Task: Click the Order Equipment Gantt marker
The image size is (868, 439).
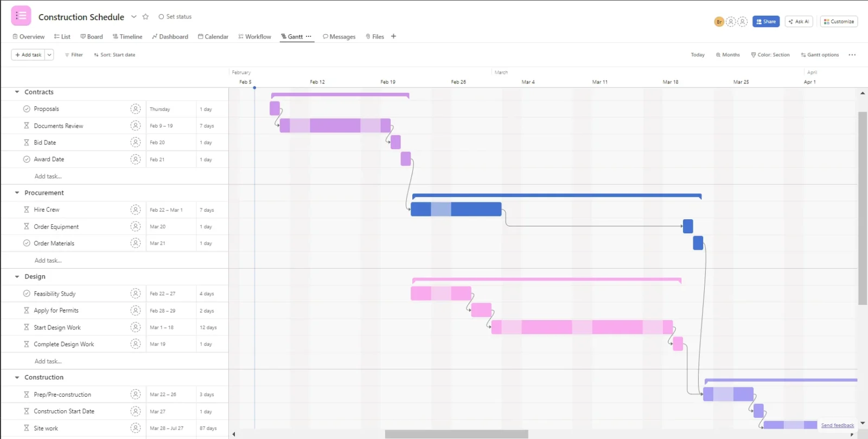Action: 688,226
